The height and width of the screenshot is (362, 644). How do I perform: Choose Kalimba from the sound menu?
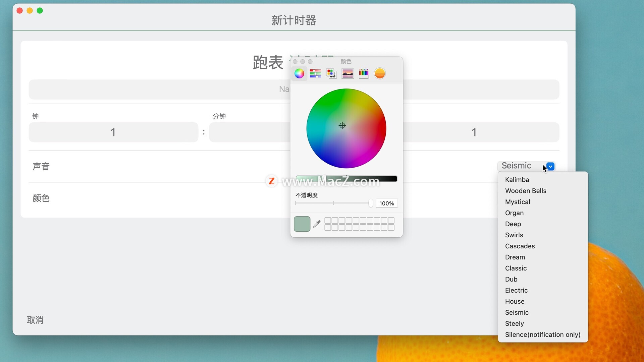(x=543, y=180)
